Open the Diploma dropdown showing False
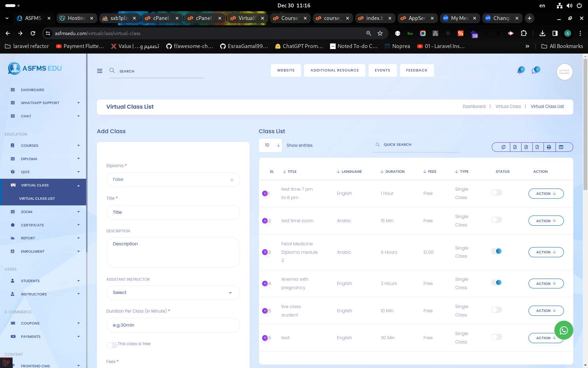This screenshot has height=368, width=588. [173, 179]
